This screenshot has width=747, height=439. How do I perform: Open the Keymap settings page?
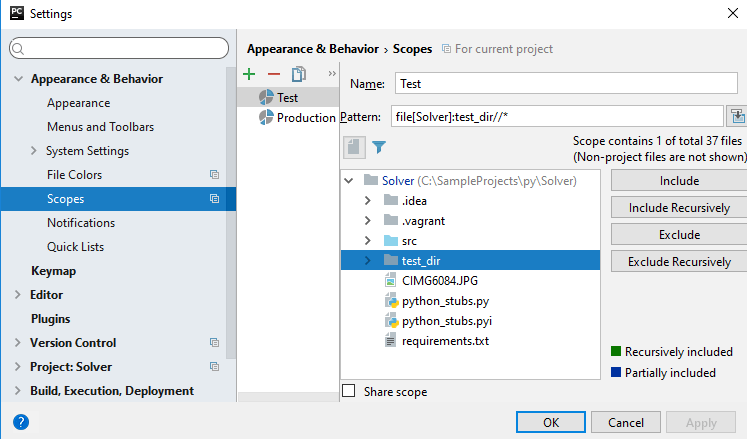[53, 271]
